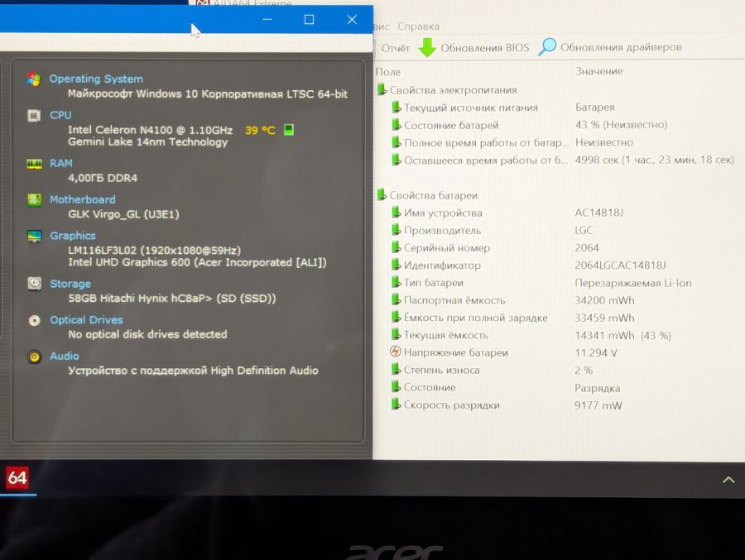Image resolution: width=745 pixels, height=560 pixels.
Task: Click the CPU chip icon
Action: (34, 116)
